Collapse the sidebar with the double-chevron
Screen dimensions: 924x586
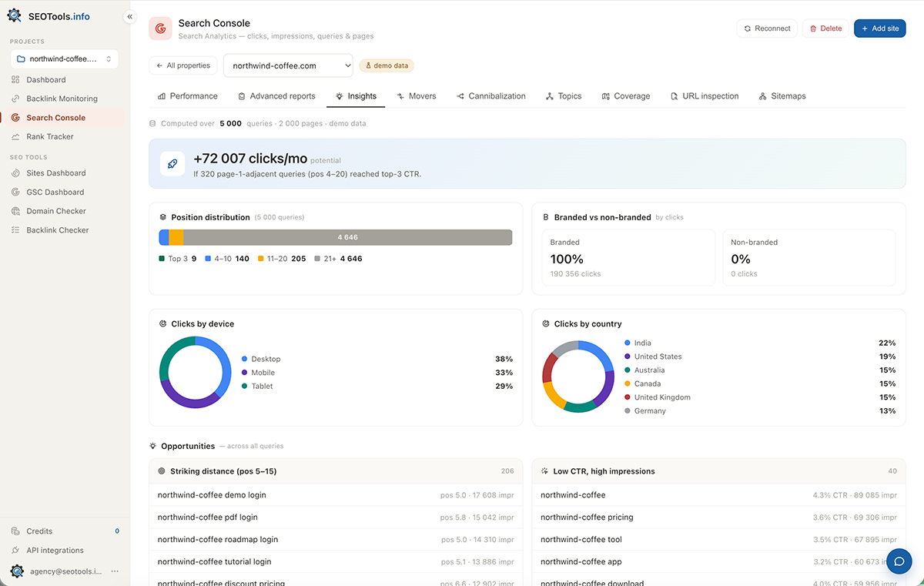click(x=129, y=16)
